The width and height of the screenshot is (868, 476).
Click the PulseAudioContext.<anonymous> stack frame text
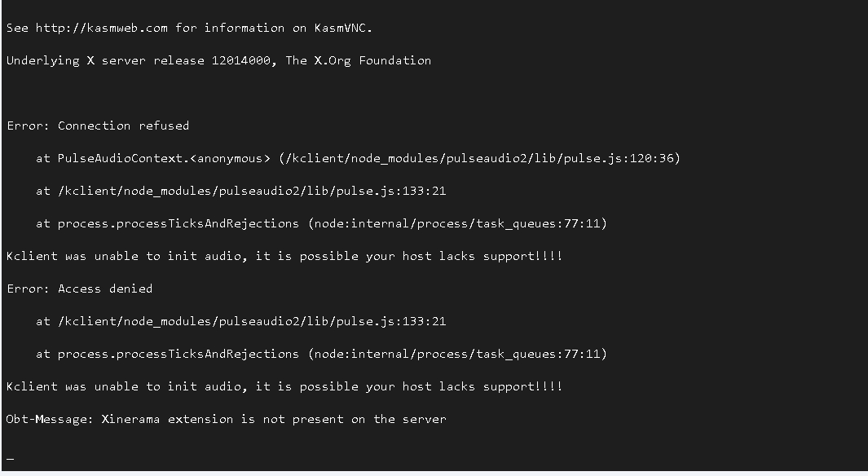tap(164, 159)
